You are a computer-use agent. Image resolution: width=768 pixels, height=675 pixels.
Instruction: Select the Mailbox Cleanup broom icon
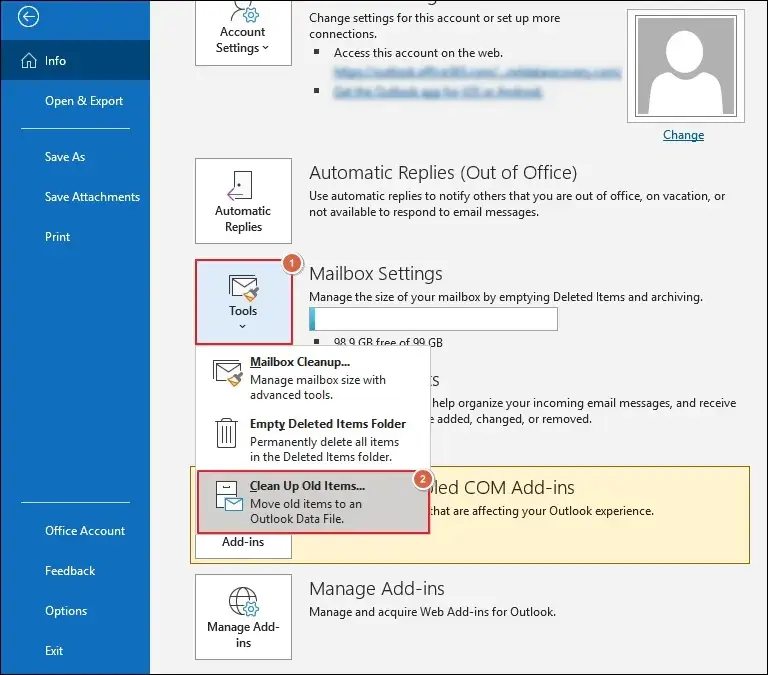[x=228, y=372]
